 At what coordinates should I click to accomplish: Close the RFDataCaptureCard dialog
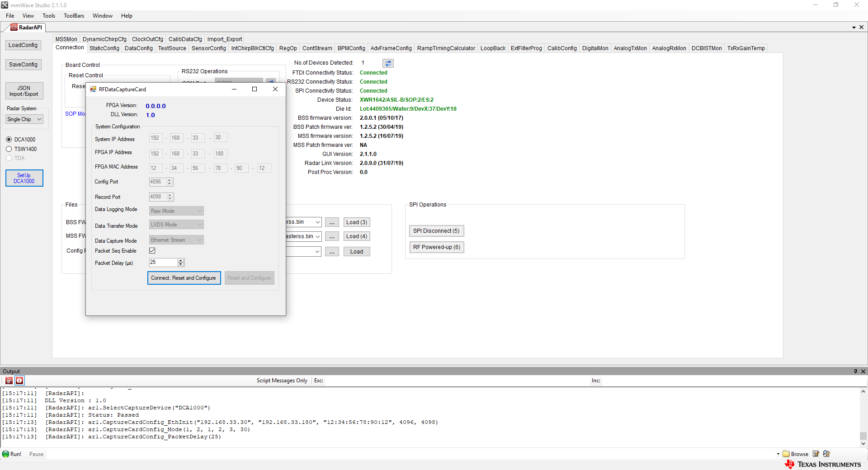coord(275,89)
